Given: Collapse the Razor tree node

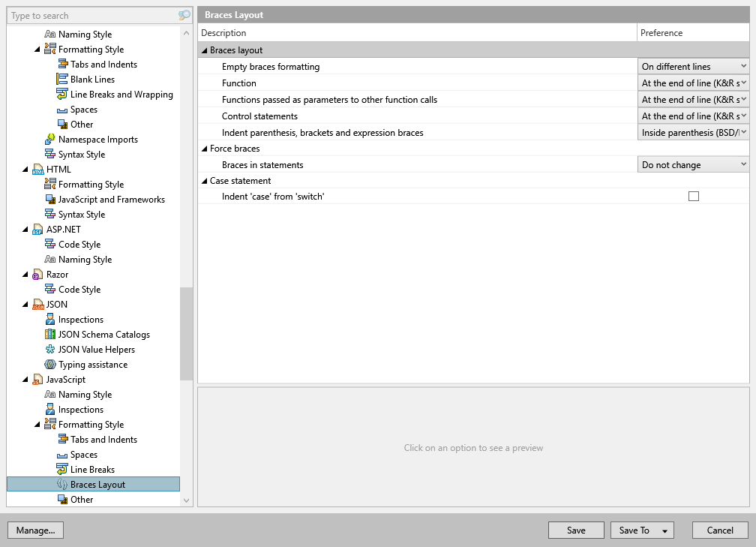Looking at the screenshot, I should [x=25, y=275].
